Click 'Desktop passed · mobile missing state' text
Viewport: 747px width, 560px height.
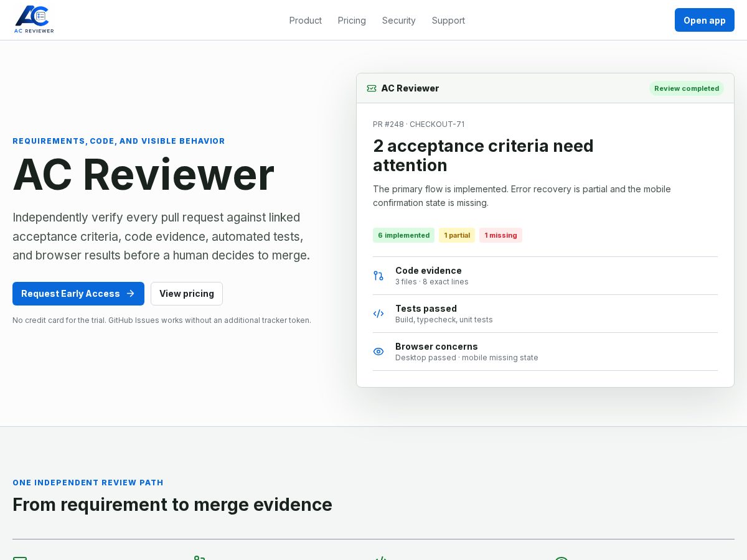point(467,358)
